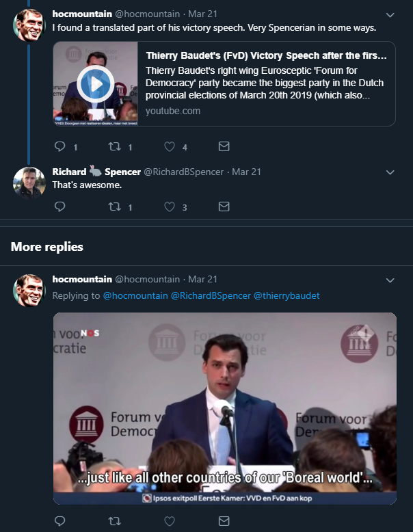Share victory speech tweet via direct message
413x532 pixels.
(x=224, y=146)
